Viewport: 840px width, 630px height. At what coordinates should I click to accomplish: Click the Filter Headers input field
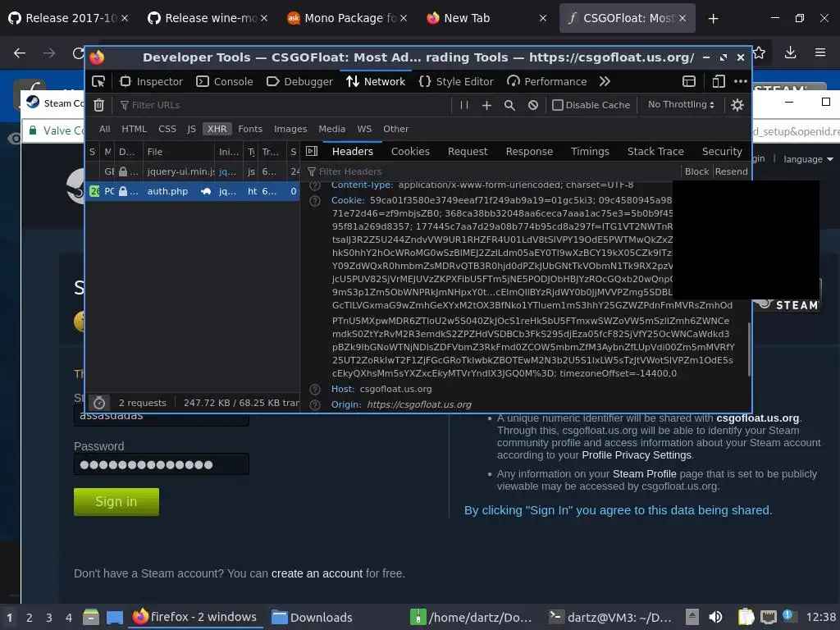pyautogui.click(x=491, y=171)
